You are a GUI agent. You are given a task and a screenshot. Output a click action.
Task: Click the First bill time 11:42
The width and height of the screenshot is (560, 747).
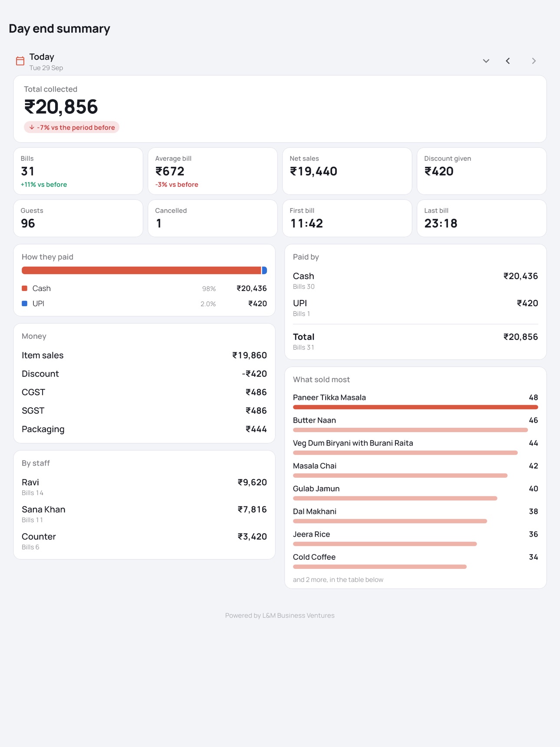tap(306, 224)
